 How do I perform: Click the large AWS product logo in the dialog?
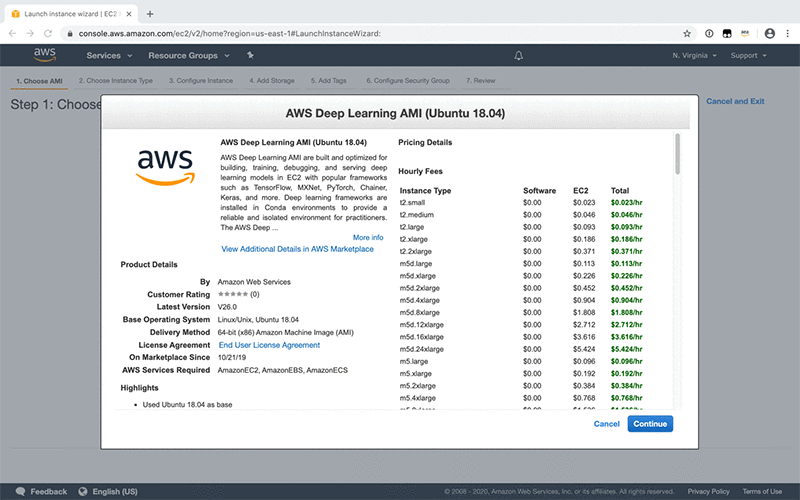point(165,167)
